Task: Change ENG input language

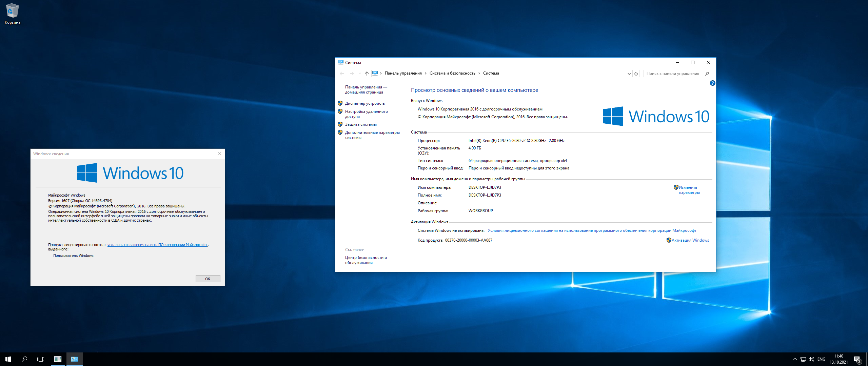Action: (x=821, y=359)
